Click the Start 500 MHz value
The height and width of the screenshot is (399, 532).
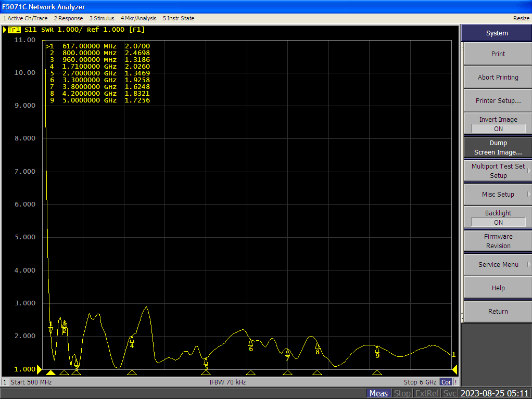point(31,382)
